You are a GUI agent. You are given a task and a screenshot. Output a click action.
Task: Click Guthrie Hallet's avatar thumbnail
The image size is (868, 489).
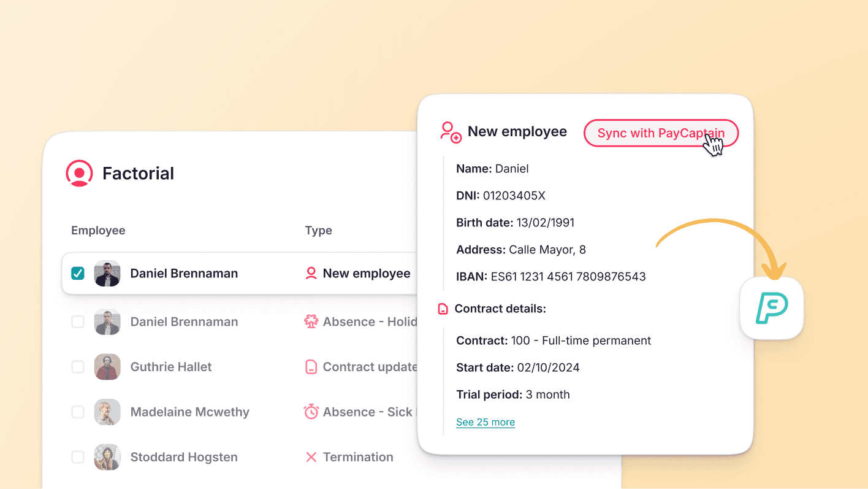(x=107, y=366)
